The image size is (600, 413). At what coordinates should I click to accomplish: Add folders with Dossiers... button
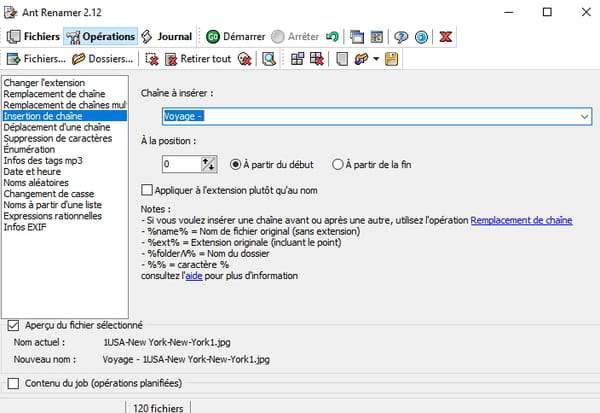103,59
